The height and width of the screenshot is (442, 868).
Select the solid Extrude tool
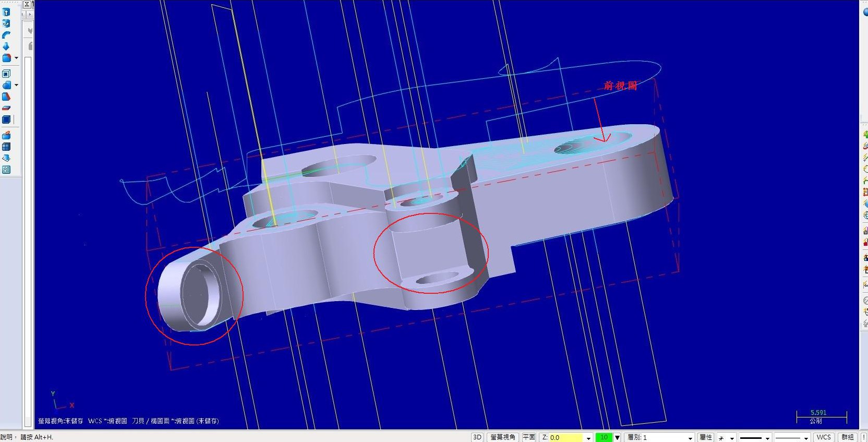(x=6, y=12)
